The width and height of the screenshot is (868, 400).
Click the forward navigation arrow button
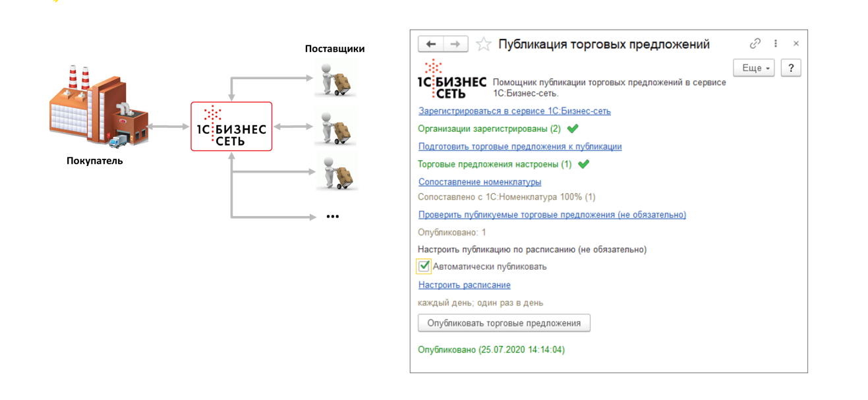[x=455, y=44]
